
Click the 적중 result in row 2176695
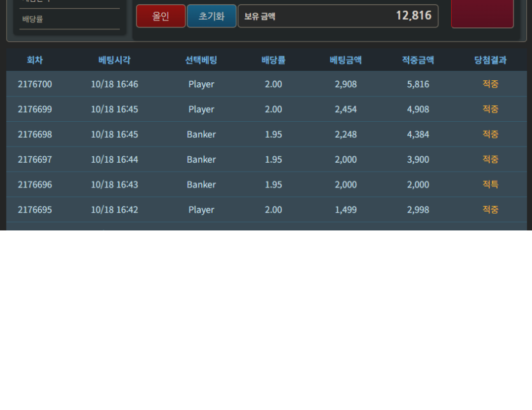point(490,210)
